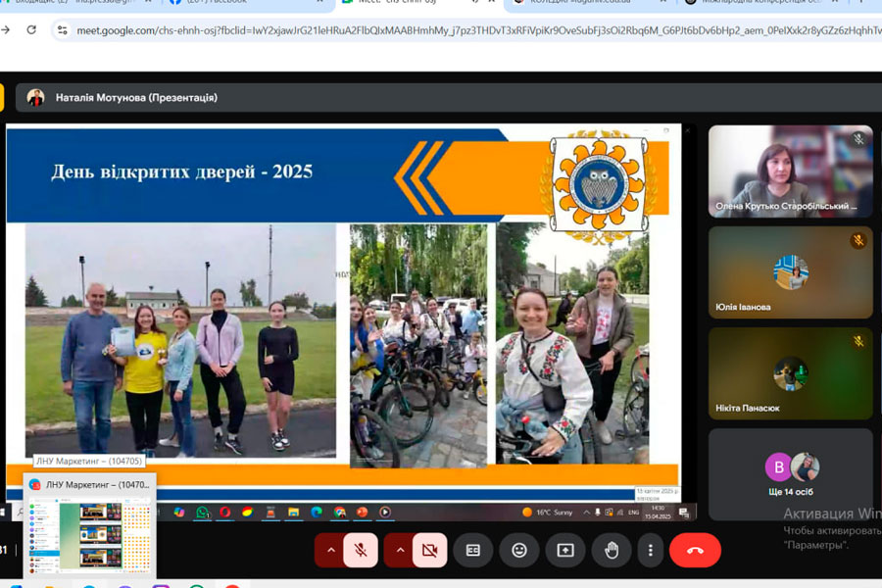Raise hand in the meeting
The width and height of the screenshot is (882, 588).
coord(612,550)
